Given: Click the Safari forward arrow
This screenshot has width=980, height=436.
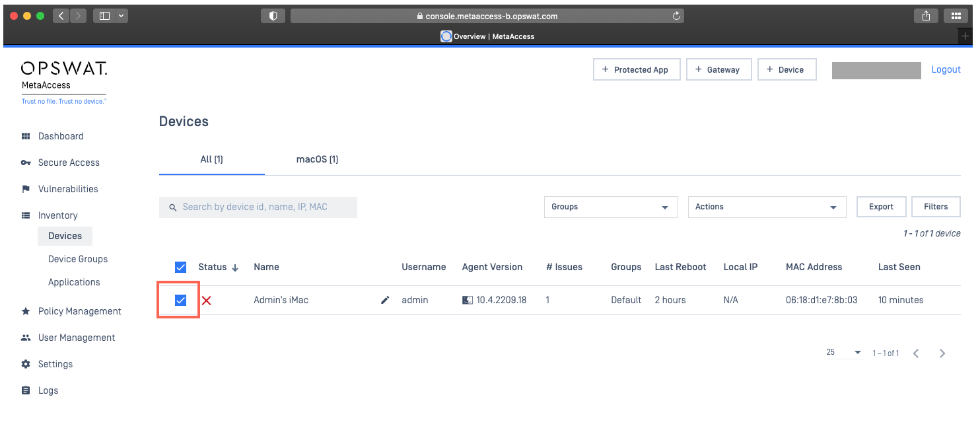Looking at the screenshot, I should click(78, 16).
